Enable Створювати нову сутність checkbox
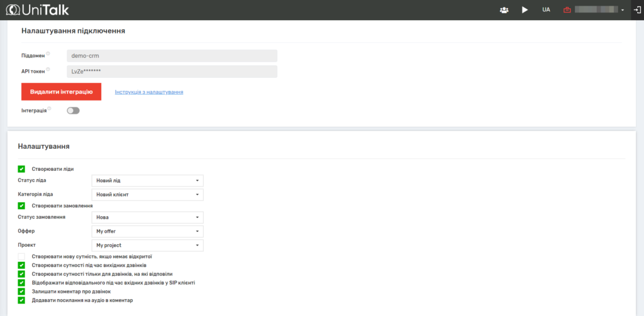This screenshot has height=316, width=644. tap(21, 256)
